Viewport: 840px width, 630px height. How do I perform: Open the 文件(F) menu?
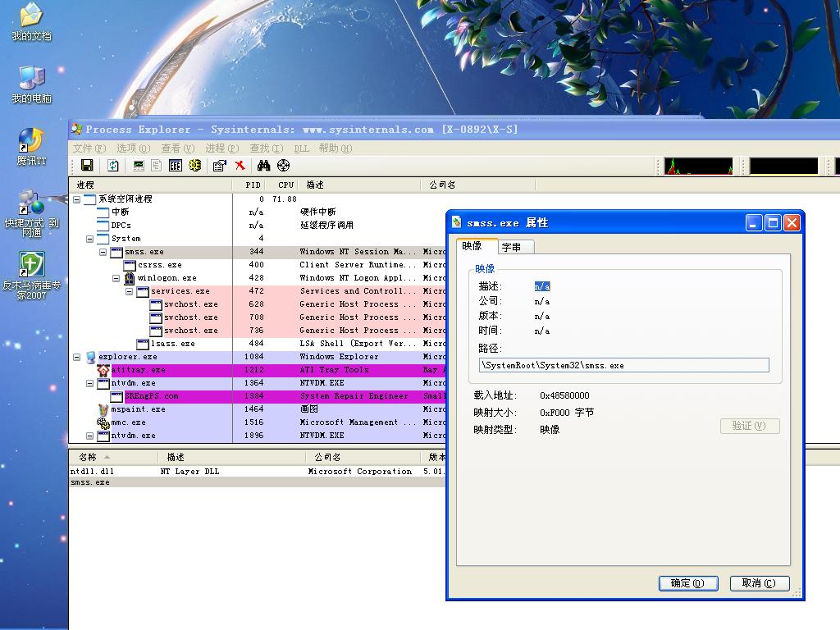pyautogui.click(x=89, y=148)
